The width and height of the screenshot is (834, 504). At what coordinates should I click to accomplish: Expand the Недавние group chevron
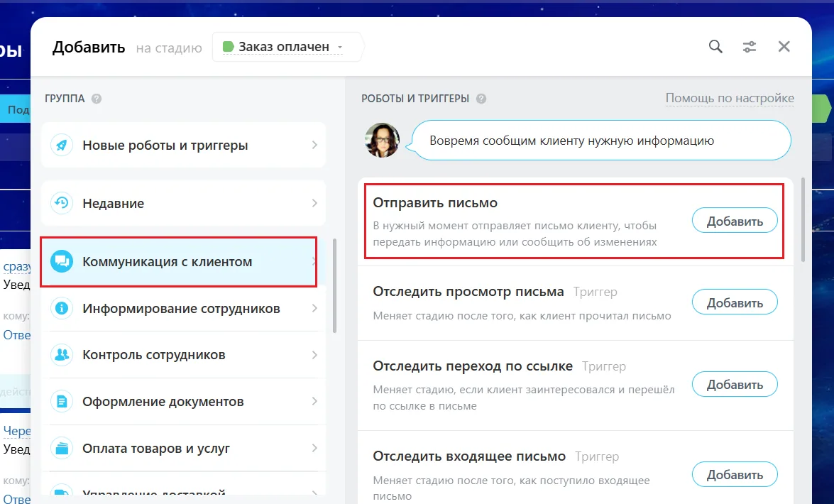314,203
